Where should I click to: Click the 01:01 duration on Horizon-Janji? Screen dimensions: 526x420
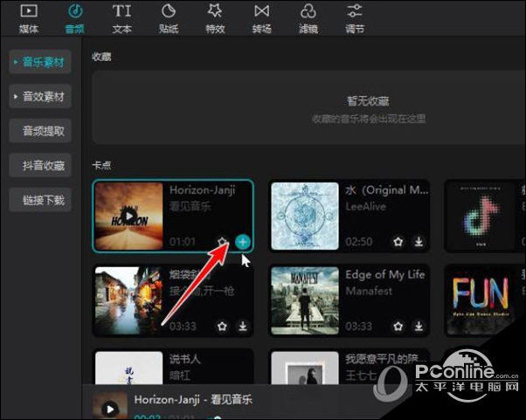click(x=183, y=242)
